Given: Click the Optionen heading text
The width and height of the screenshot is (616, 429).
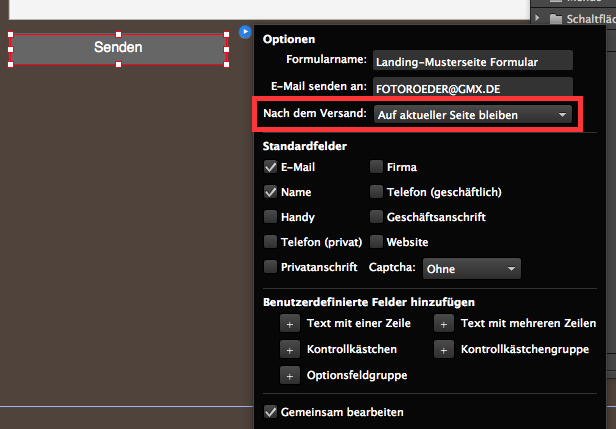Looking at the screenshot, I should (289, 39).
